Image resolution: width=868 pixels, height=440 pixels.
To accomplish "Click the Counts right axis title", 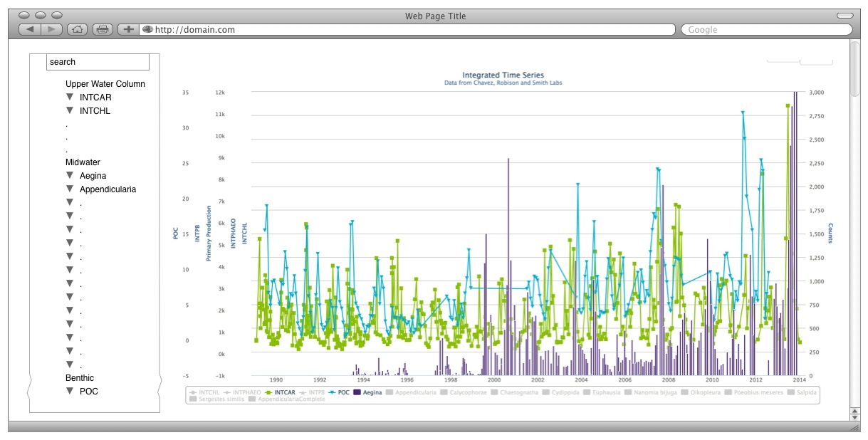I will click(830, 234).
